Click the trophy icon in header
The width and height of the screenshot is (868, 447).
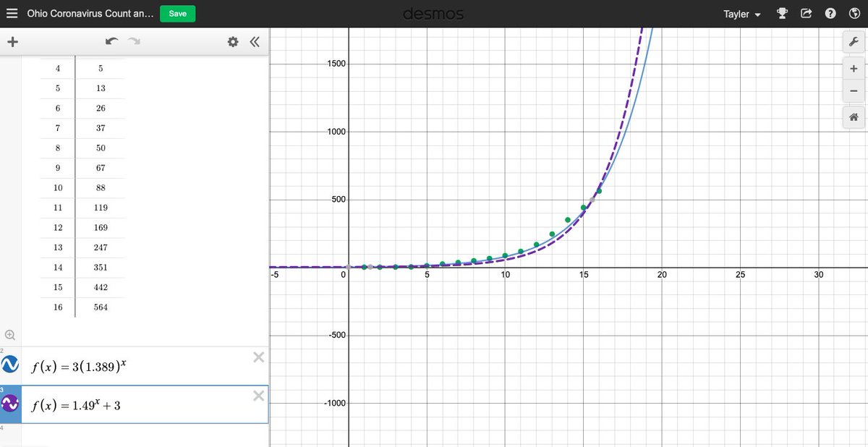[782, 13]
